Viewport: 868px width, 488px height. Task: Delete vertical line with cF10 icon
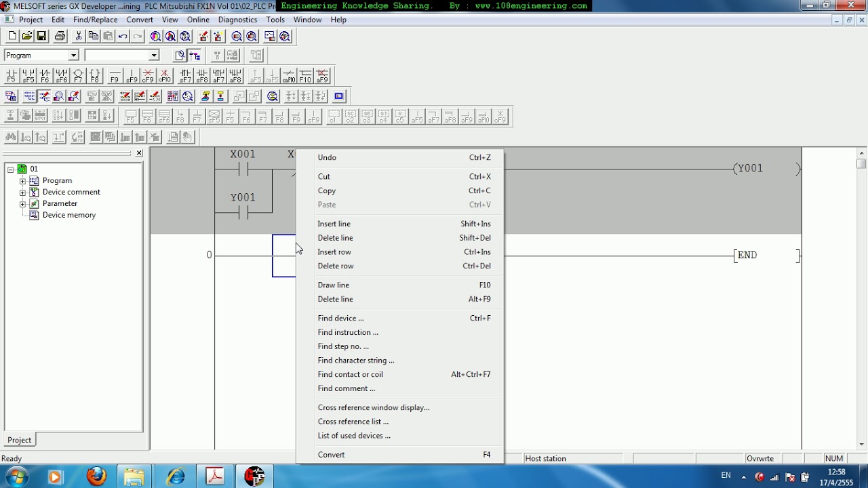pyautogui.click(x=165, y=75)
